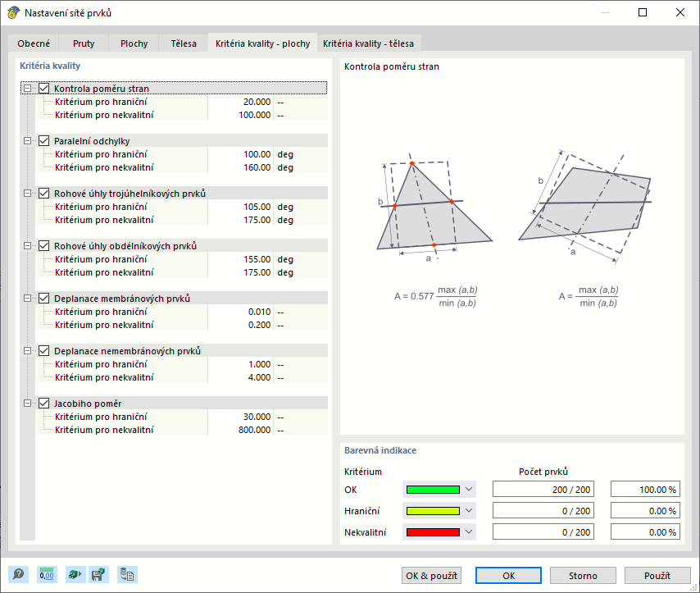Disable Deplanace membránových prvků checkbox
Screen dimensions: 700x593
(43, 299)
